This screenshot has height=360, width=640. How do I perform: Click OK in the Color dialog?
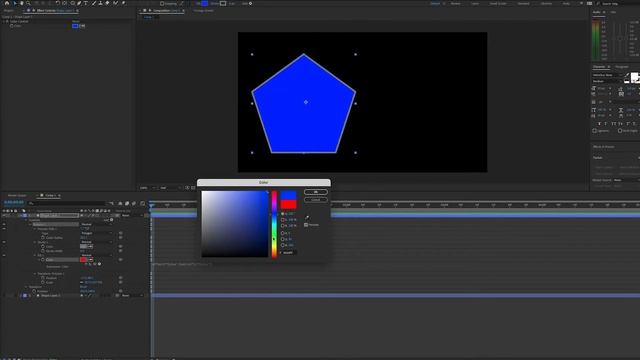pos(316,192)
